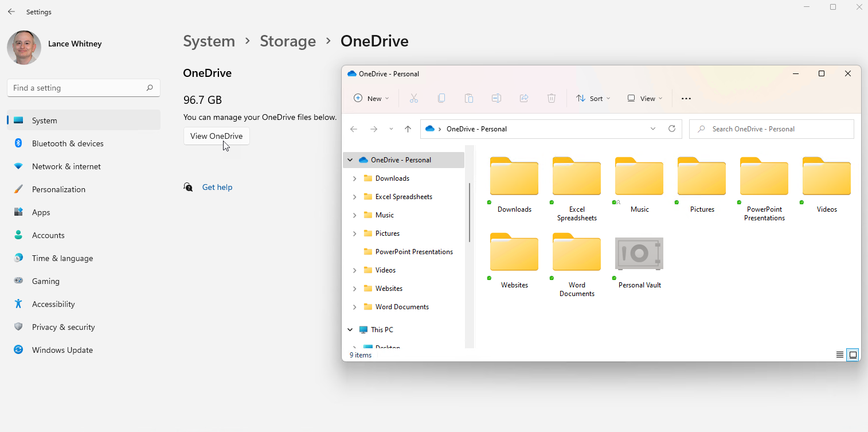868x432 pixels.
Task: Open the Personal Vault safe icon
Action: 639,253
